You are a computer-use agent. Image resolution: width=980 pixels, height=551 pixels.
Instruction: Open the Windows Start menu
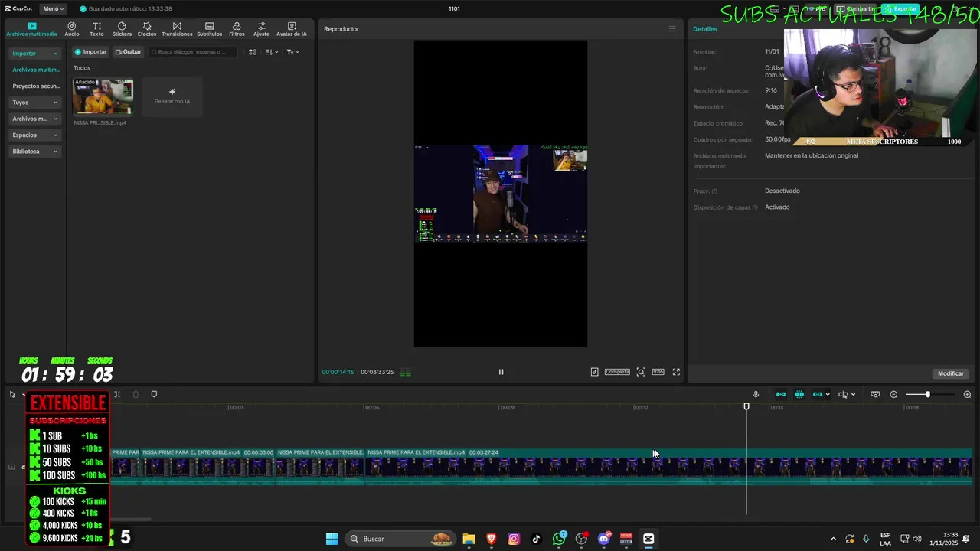(332, 539)
